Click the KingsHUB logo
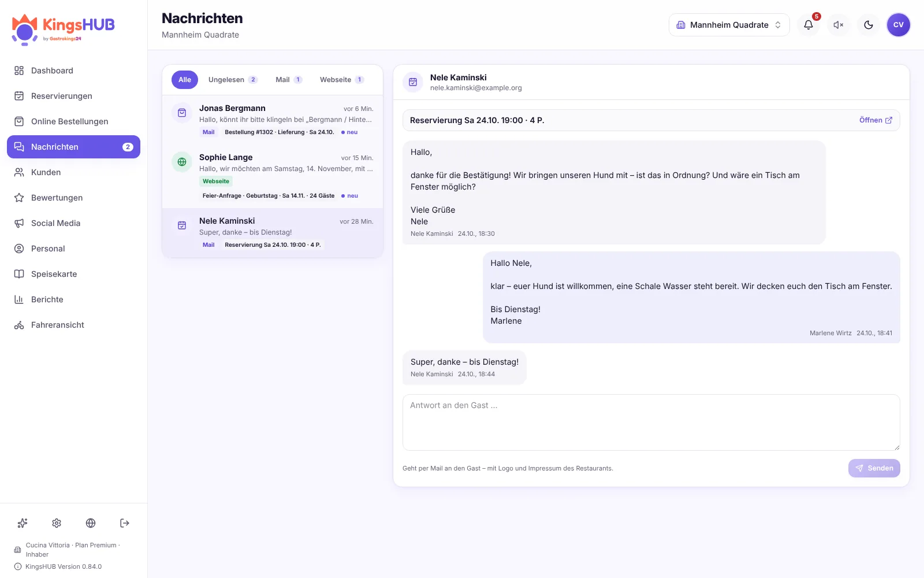The width and height of the screenshot is (924, 578). (64, 29)
